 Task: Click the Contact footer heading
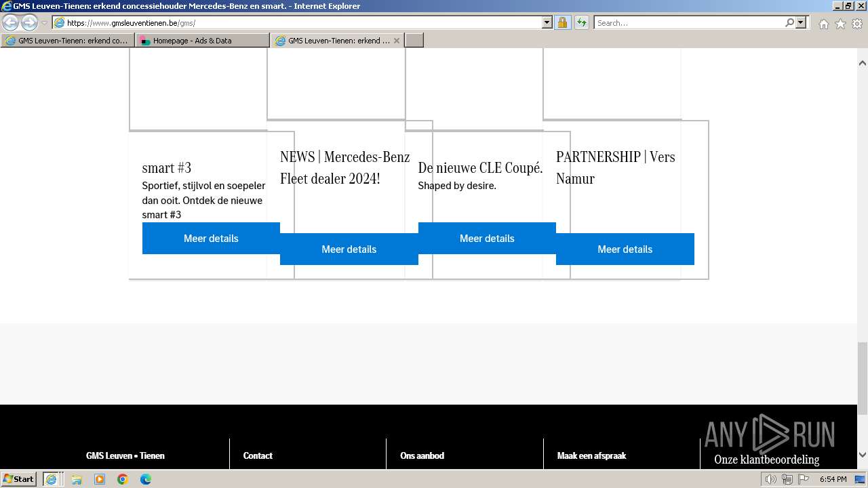coord(258,455)
